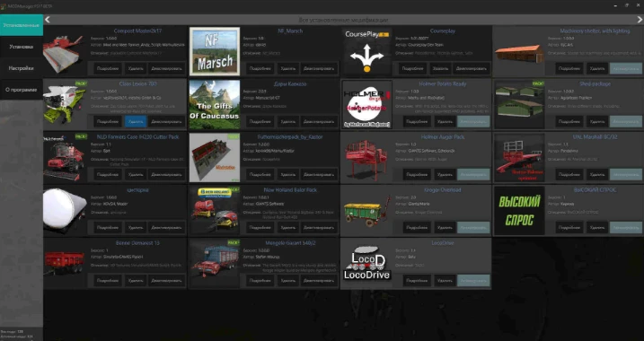This screenshot has height=341, width=644.
Task: Activate the Holmer Auger Pack mod
Action: [x=473, y=174]
